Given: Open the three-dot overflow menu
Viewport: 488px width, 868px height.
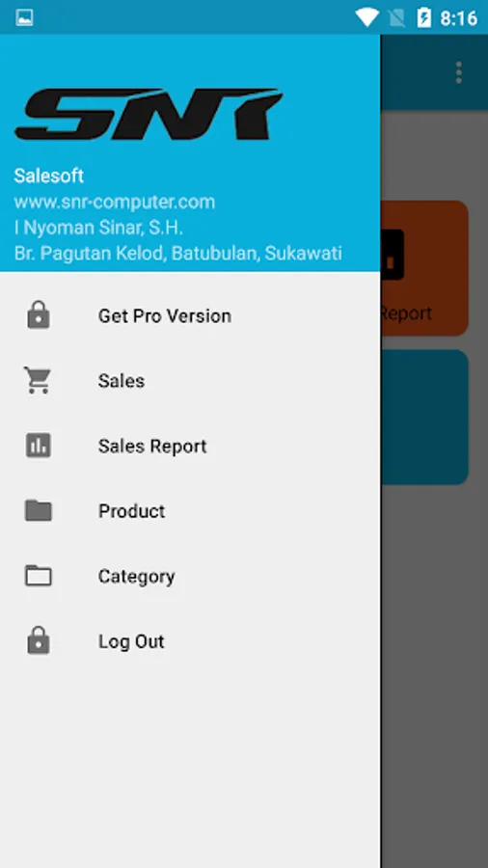Looking at the screenshot, I should pyautogui.click(x=458, y=73).
